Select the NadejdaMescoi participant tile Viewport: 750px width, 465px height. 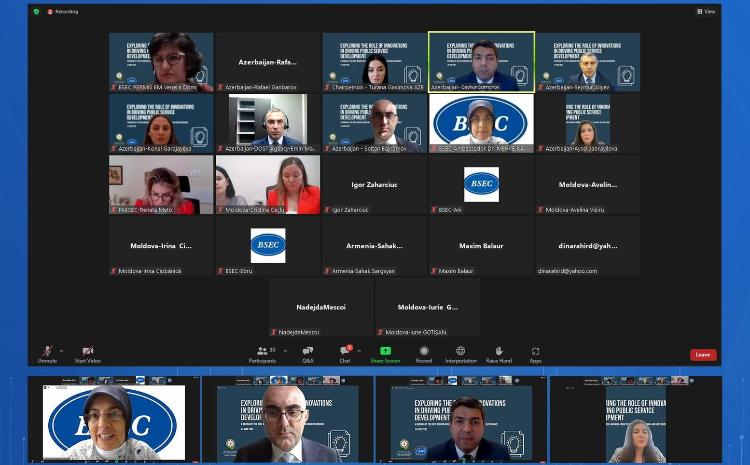(321, 307)
